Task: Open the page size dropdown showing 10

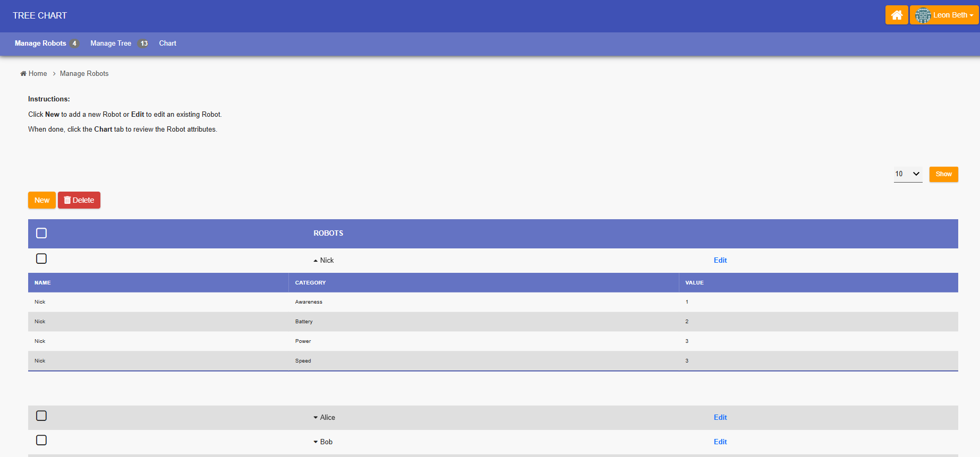Action: (x=908, y=174)
